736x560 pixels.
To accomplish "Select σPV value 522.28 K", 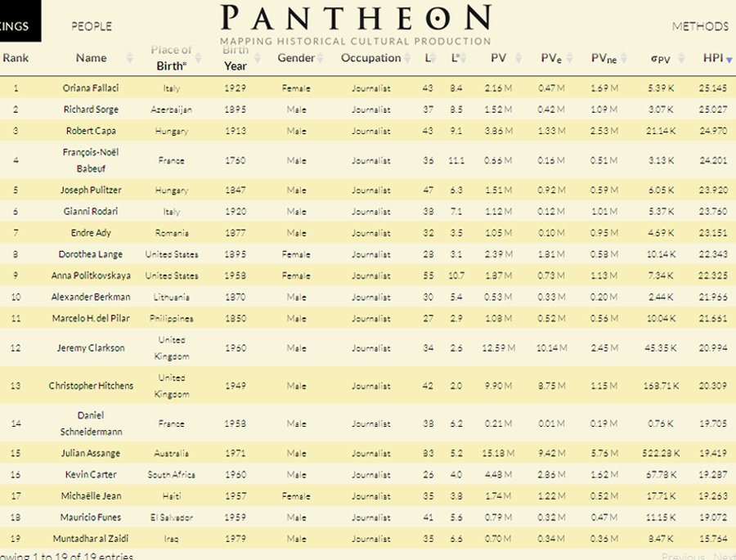I will pyautogui.click(x=661, y=453).
